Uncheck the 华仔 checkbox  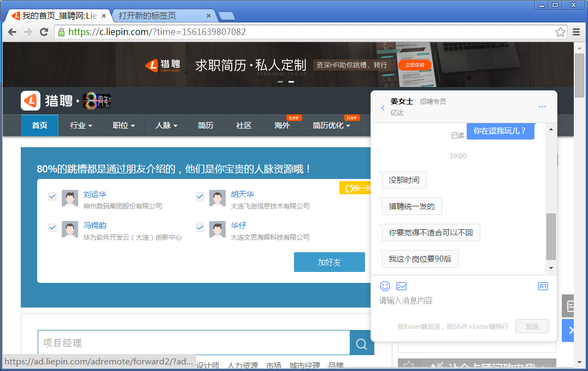click(200, 228)
